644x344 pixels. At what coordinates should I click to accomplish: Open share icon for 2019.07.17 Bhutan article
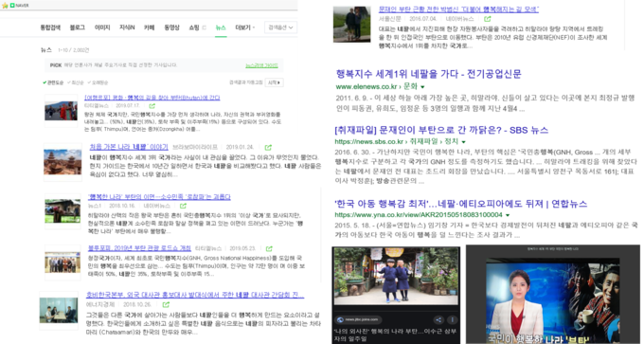point(152,106)
